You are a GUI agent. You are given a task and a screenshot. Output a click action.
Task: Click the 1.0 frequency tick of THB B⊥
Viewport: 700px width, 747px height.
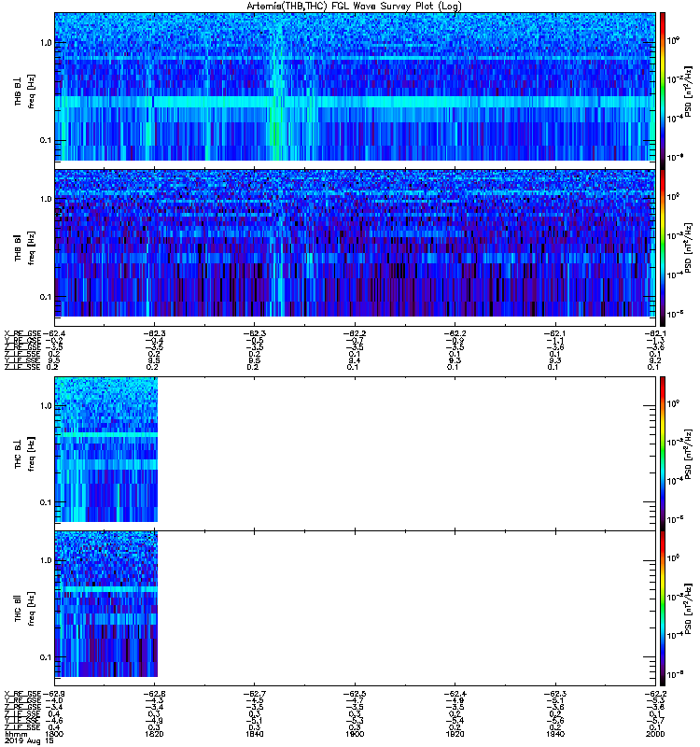click(46, 43)
